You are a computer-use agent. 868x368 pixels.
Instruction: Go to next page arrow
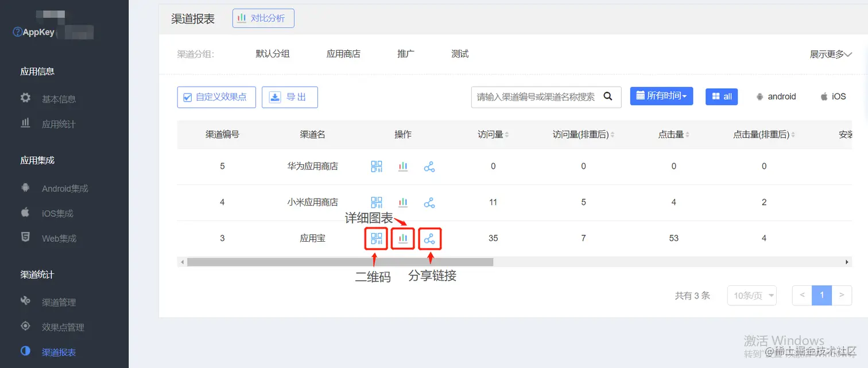point(842,296)
